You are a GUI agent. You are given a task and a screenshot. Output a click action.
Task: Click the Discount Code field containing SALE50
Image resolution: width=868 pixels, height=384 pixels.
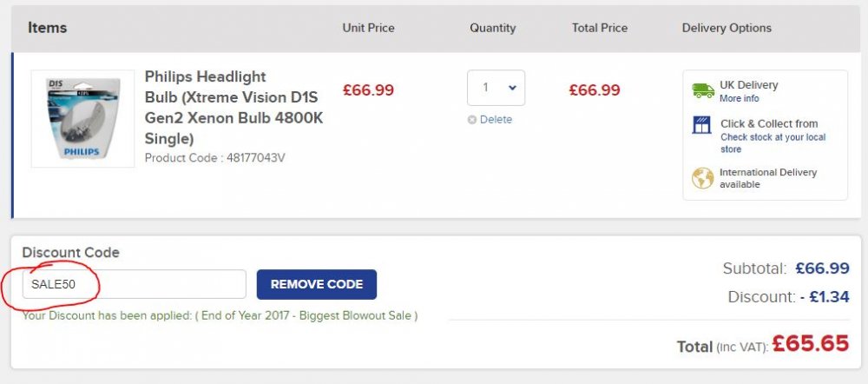click(134, 284)
